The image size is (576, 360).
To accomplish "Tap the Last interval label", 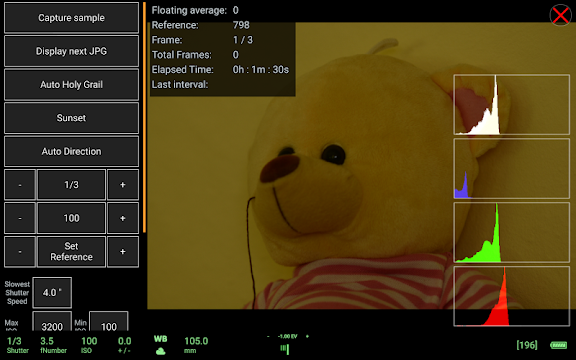I will click(x=180, y=84).
